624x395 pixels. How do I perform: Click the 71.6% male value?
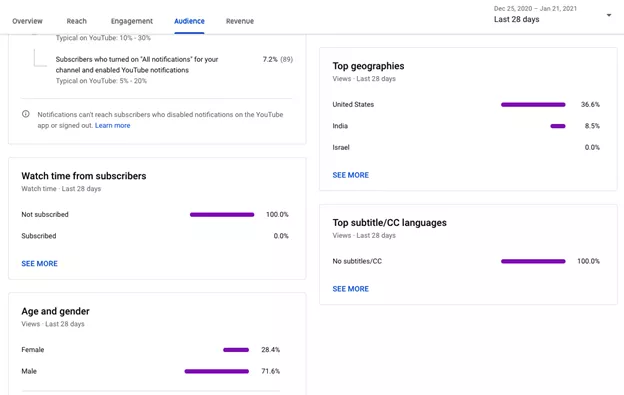271,371
